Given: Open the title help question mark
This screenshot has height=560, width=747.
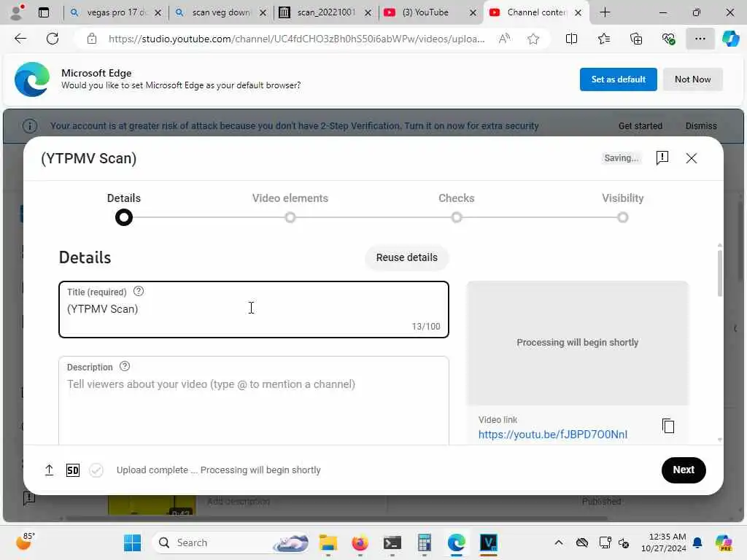Looking at the screenshot, I should tap(138, 292).
